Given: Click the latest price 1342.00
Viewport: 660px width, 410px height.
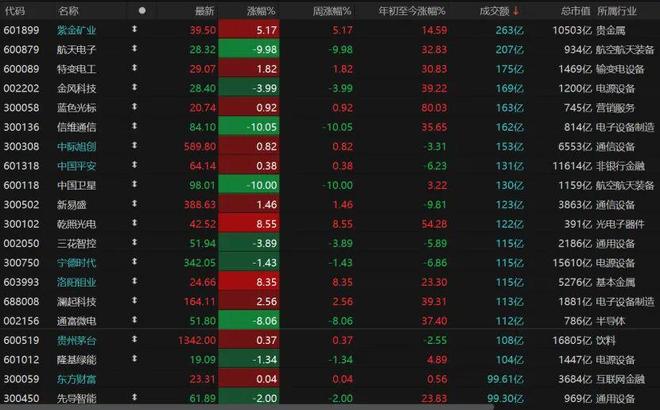Looking at the screenshot, I should pos(197,340).
